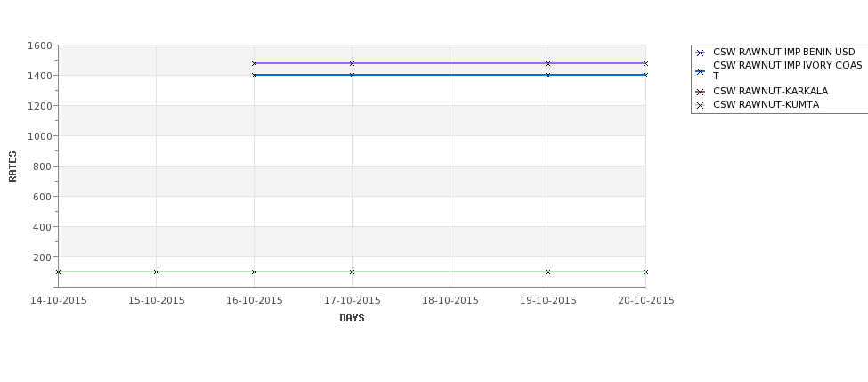This screenshot has width=868, height=382.
Task: Click purple line data point at 19-10-2015
Action: pyautogui.click(x=548, y=64)
